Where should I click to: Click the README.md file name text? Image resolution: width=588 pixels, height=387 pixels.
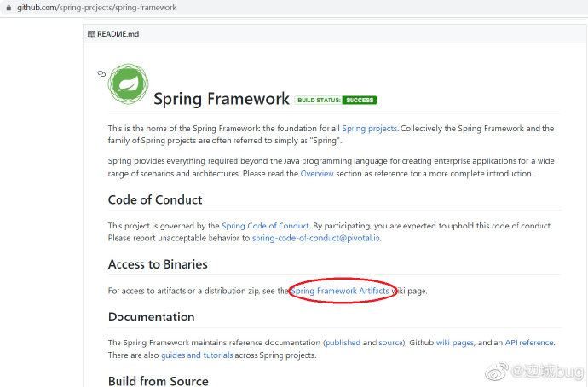118,34
